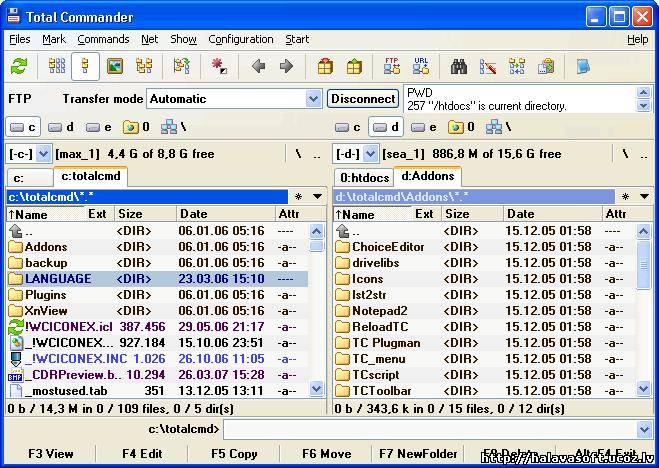The height and width of the screenshot is (468, 659).
Task: Click the Pack files gift-box icon
Action: point(325,67)
